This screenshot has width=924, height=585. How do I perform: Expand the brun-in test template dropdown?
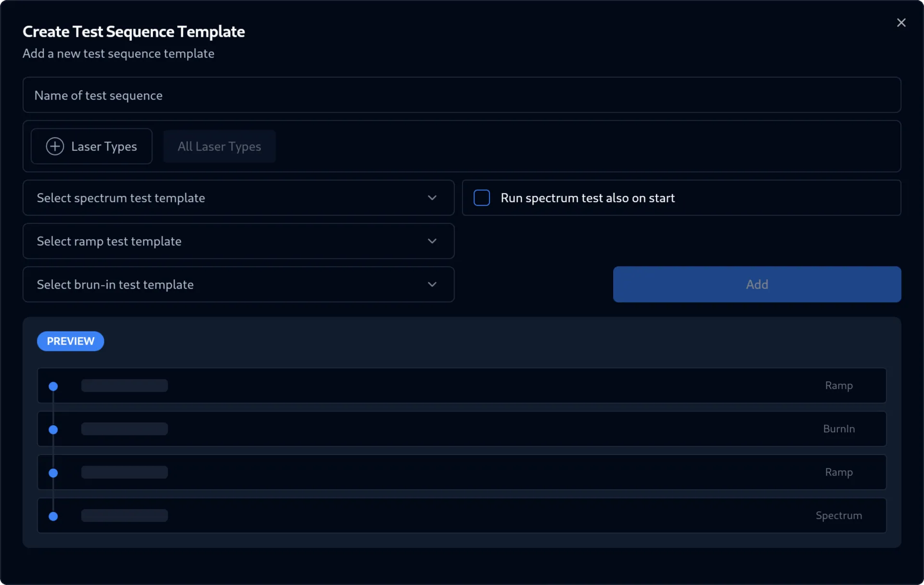coord(238,284)
